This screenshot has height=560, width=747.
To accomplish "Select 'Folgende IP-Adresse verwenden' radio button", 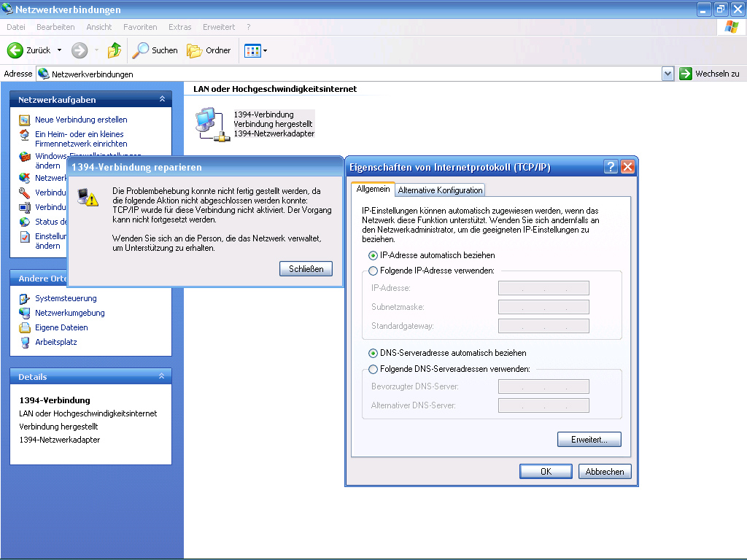I will click(x=373, y=271).
